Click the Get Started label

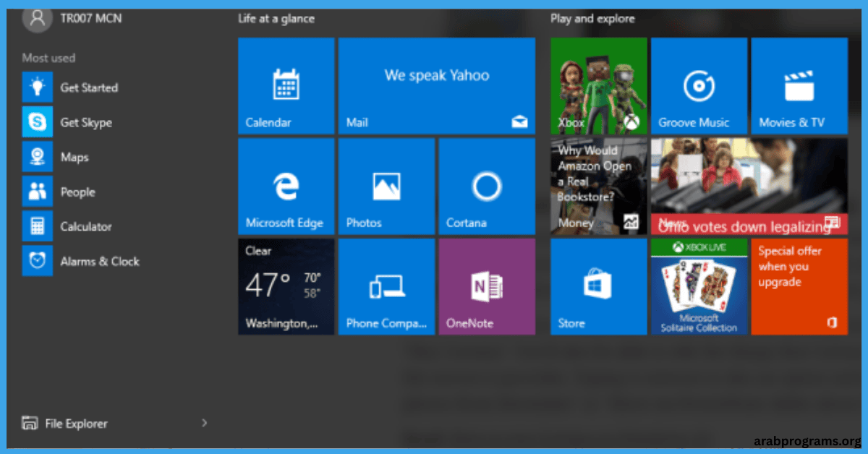(89, 87)
